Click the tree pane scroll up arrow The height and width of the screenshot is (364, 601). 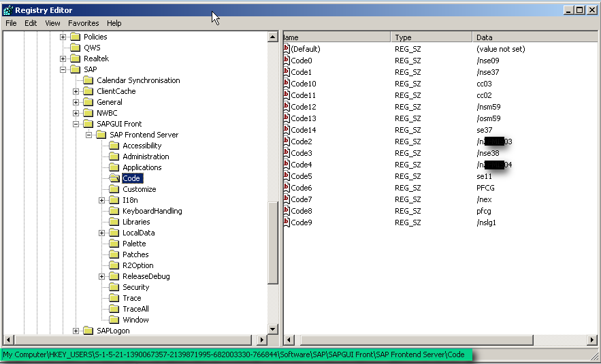tap(273, 37)
